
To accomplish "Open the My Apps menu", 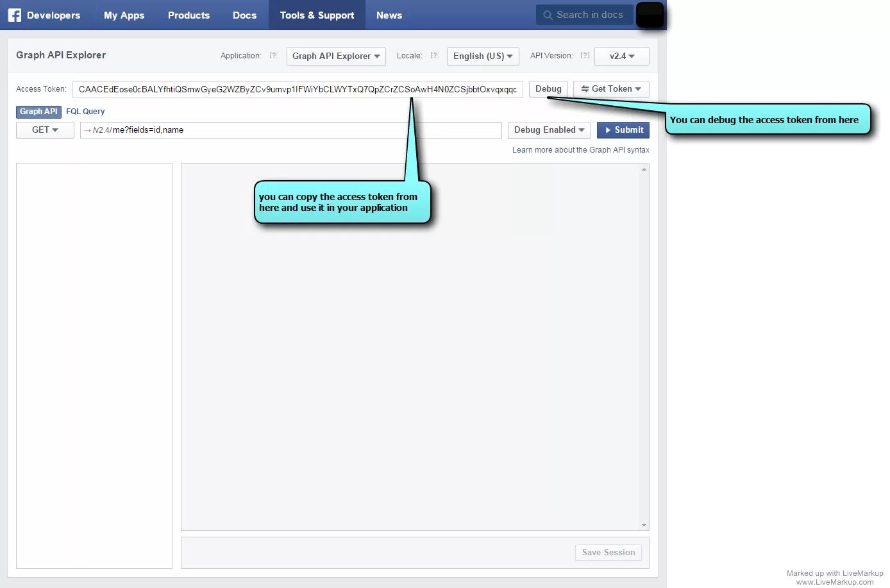I will point(124,15).
